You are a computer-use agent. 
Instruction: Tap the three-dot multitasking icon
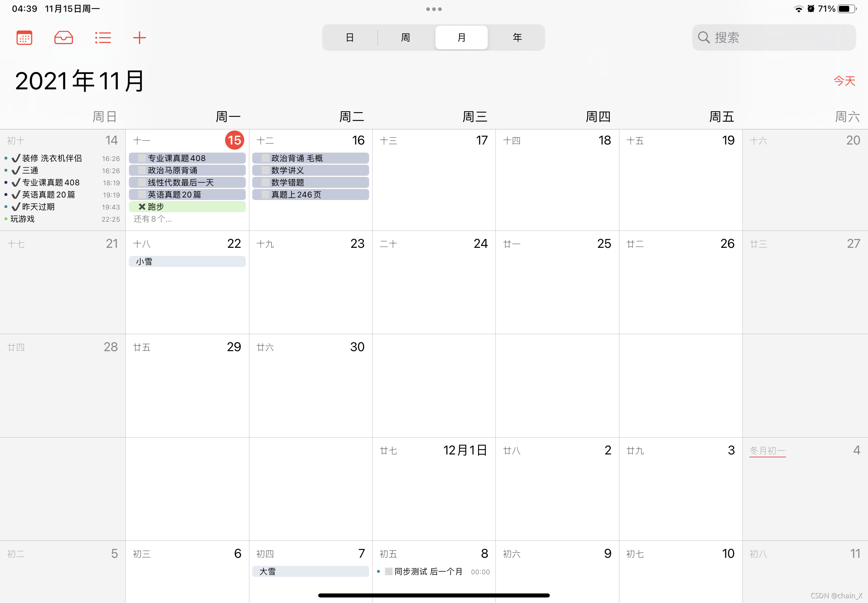click(434, 9)
